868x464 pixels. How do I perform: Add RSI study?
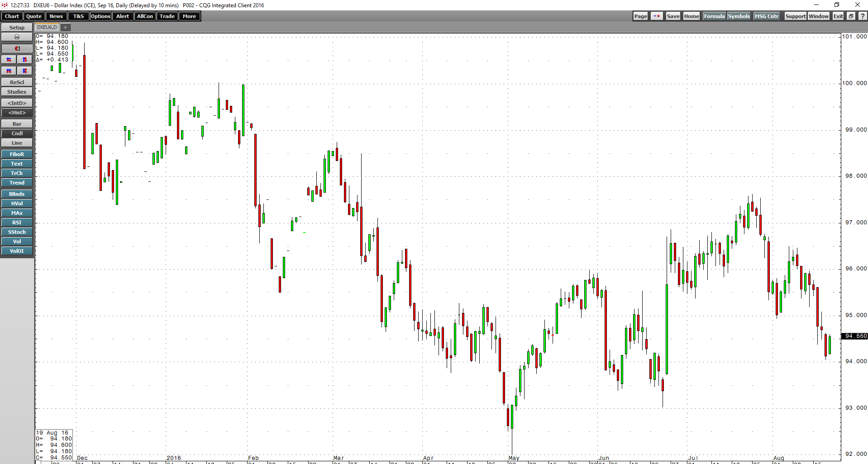coord(17,223)
